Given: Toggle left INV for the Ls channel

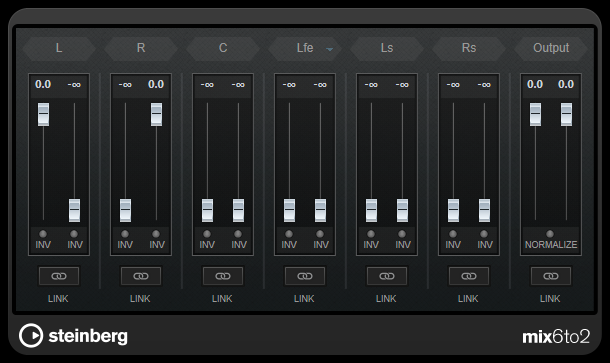Looking at the screenshot, I should (371, 234).
